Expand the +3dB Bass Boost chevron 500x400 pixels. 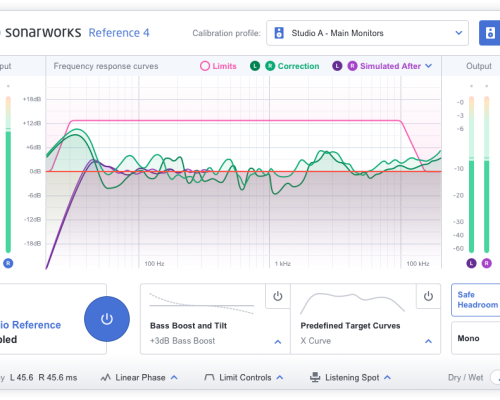278,342
